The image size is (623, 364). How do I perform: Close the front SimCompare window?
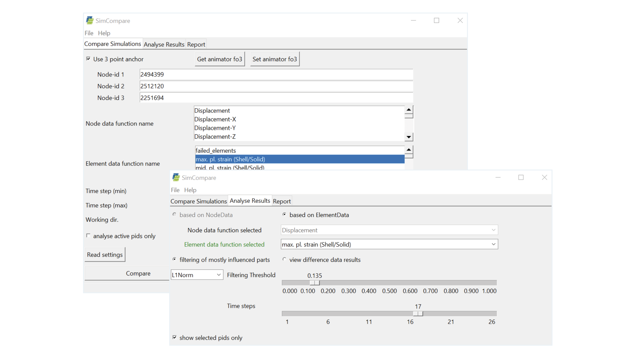[x=544, y=177]
